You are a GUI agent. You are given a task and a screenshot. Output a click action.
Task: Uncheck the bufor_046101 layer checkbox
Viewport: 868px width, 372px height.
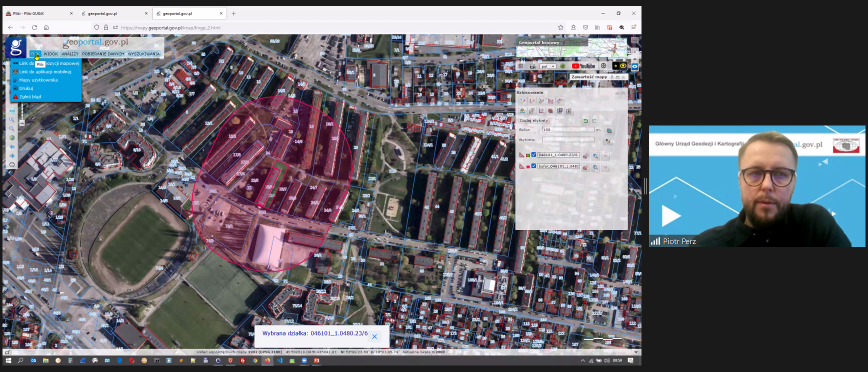tap(533, 166)
